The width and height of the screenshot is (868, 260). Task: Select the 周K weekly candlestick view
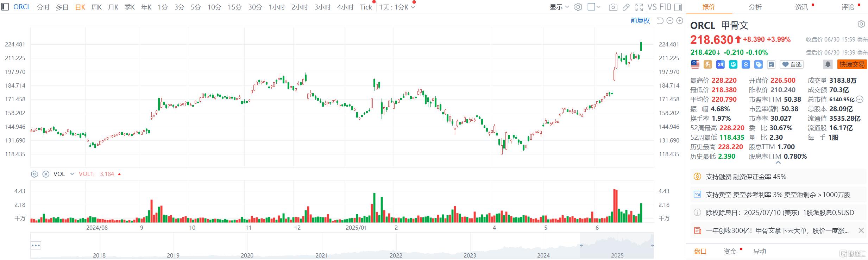(x=96, y=7)
